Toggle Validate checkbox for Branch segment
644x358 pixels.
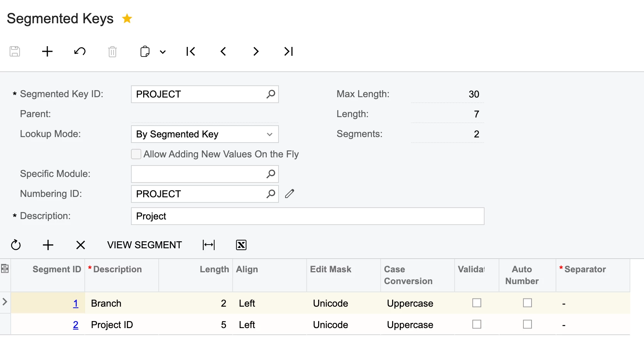point(477,303)
